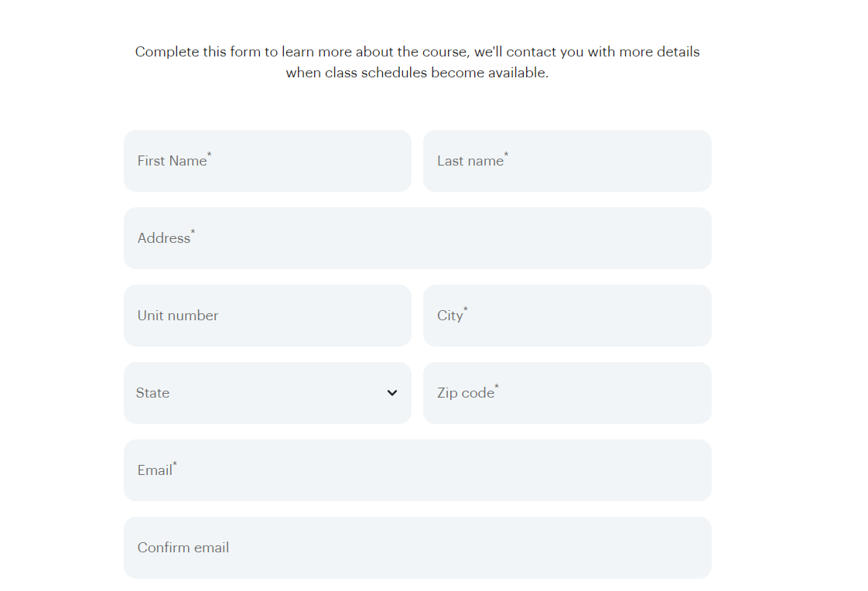Focus the Zip code field
The height and width of the screenshot is (591, 868).
coord(567,393)
